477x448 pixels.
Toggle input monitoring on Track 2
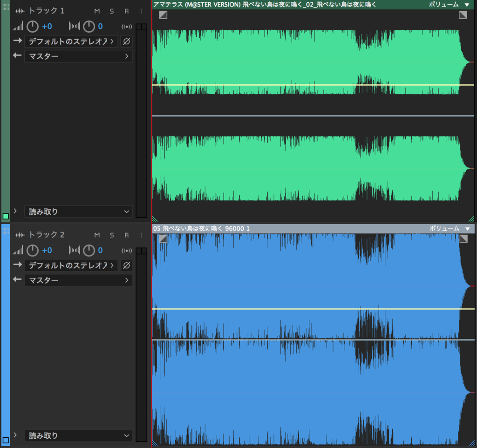(141, 235)
